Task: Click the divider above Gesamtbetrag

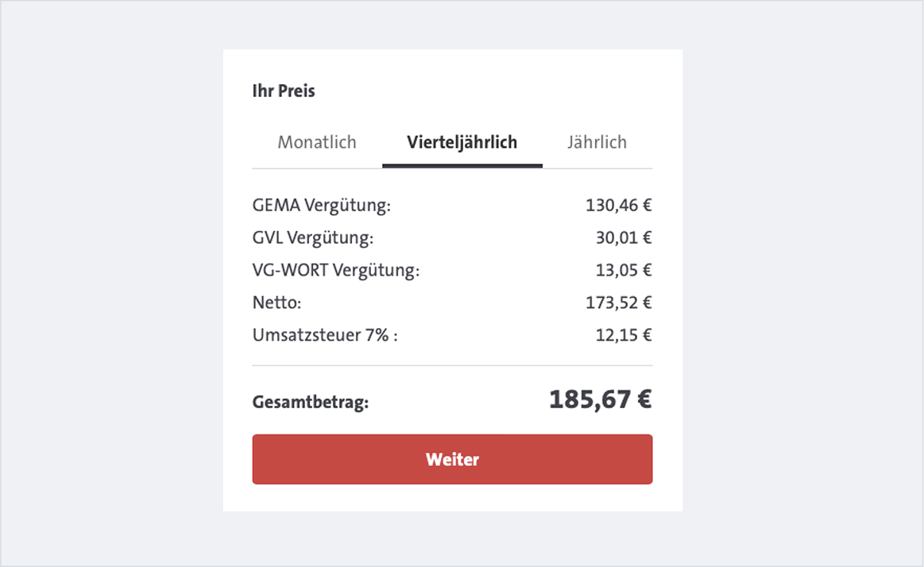Action: coord(452,365)
